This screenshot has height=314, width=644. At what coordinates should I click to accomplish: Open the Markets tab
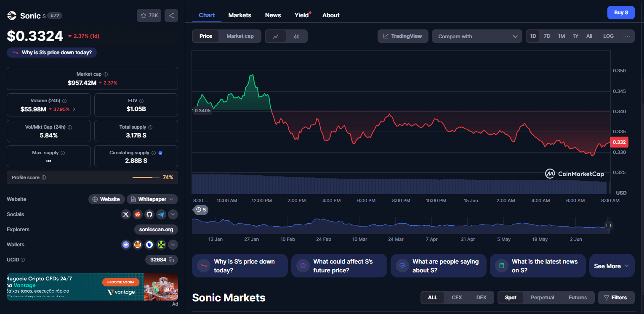tap(240, 15)
